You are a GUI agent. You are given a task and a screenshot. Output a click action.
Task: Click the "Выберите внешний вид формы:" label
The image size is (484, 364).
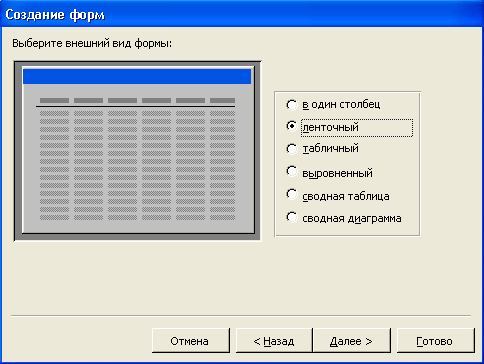(x=92, y=44)
